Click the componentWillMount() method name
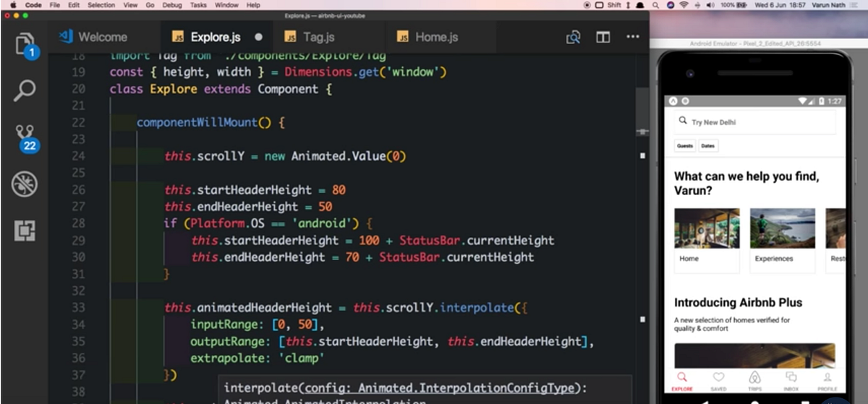This screenshot has width=868, height=404. pos(204,122)
